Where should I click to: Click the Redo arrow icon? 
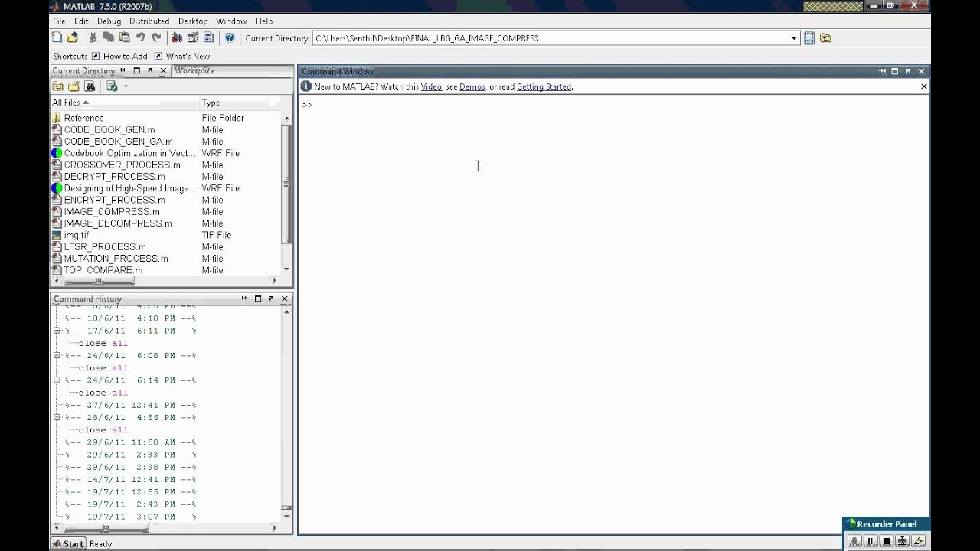[157, 37]
